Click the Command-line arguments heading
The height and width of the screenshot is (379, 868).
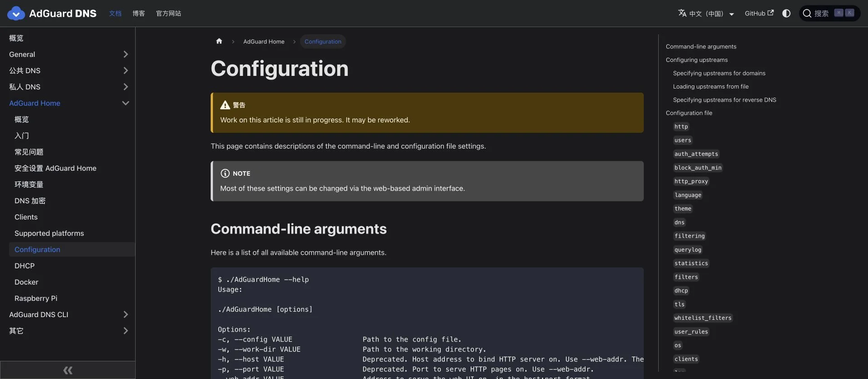(x=299, y=229)
